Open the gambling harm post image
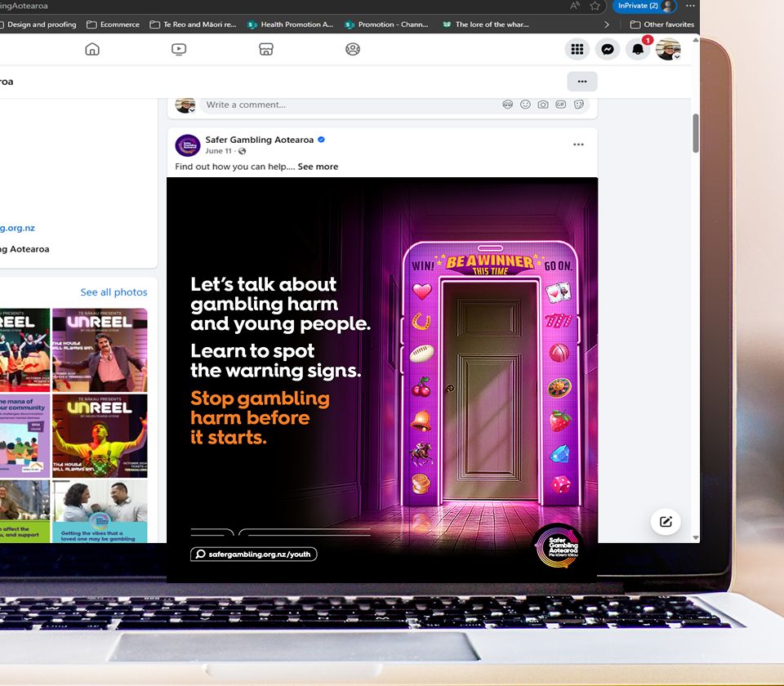This screenshot has width=784, height=686. 382,380
